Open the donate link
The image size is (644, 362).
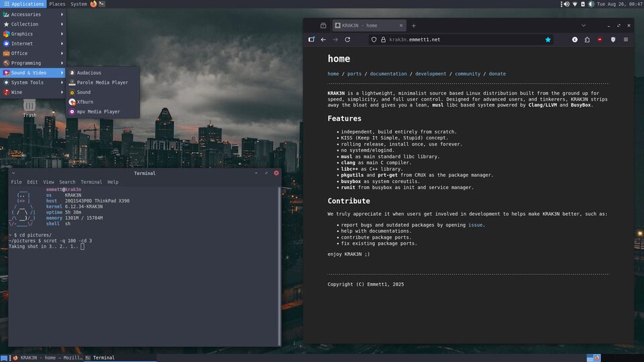[x=497, y=74]
